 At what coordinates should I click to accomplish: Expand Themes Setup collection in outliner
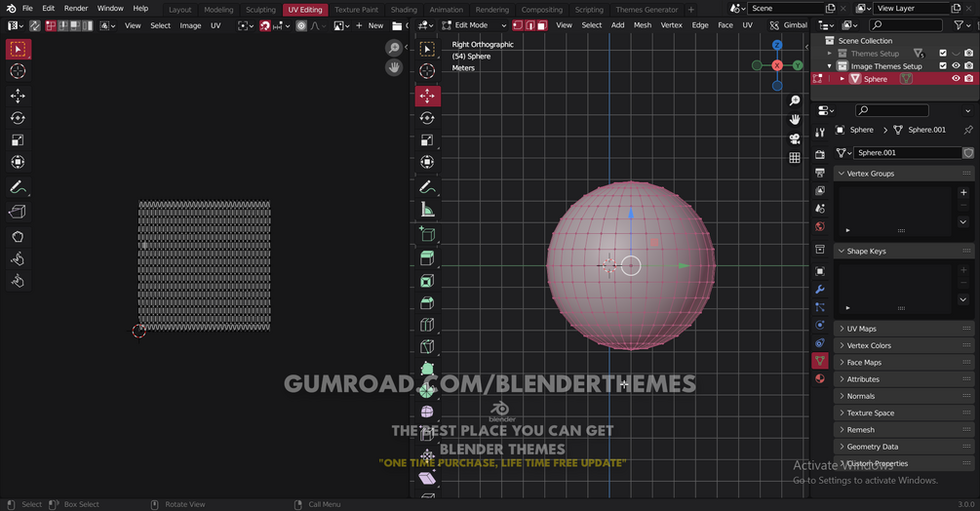pos(830,53)
